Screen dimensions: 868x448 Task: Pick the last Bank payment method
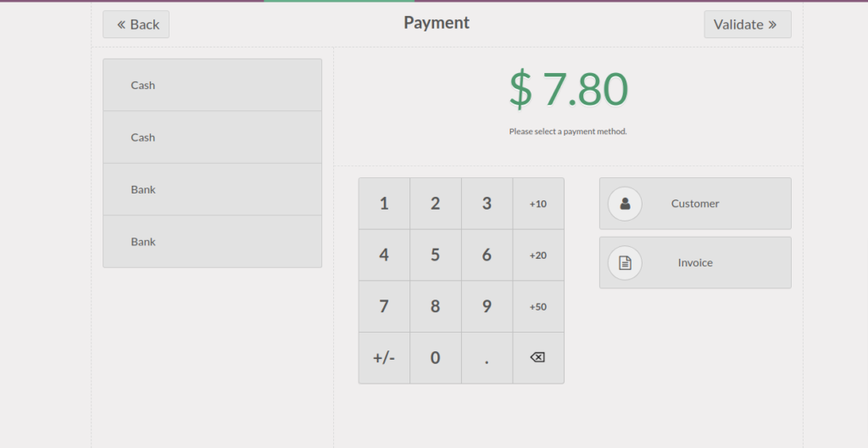tap(212, 242)
